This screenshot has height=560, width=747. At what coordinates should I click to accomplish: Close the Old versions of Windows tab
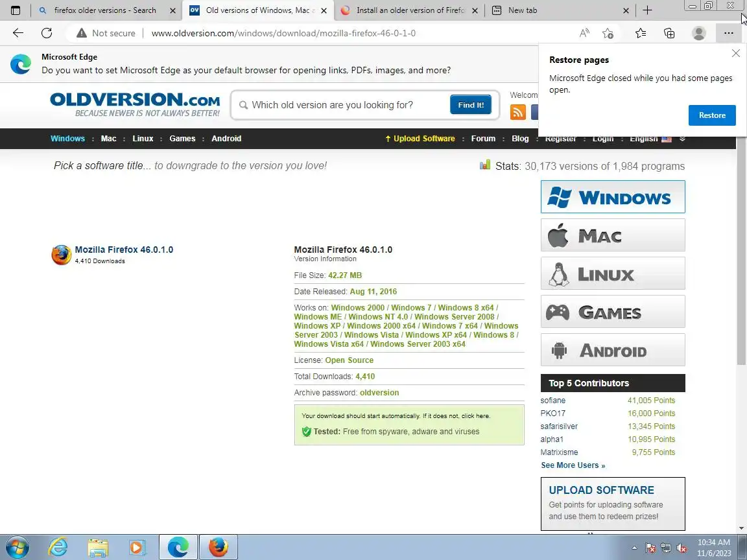324,10
